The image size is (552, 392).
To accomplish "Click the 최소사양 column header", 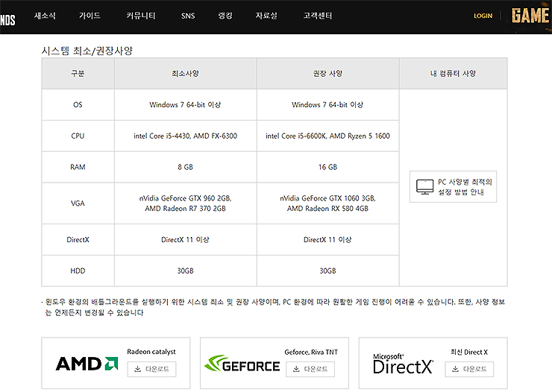I will click(186, 74).
